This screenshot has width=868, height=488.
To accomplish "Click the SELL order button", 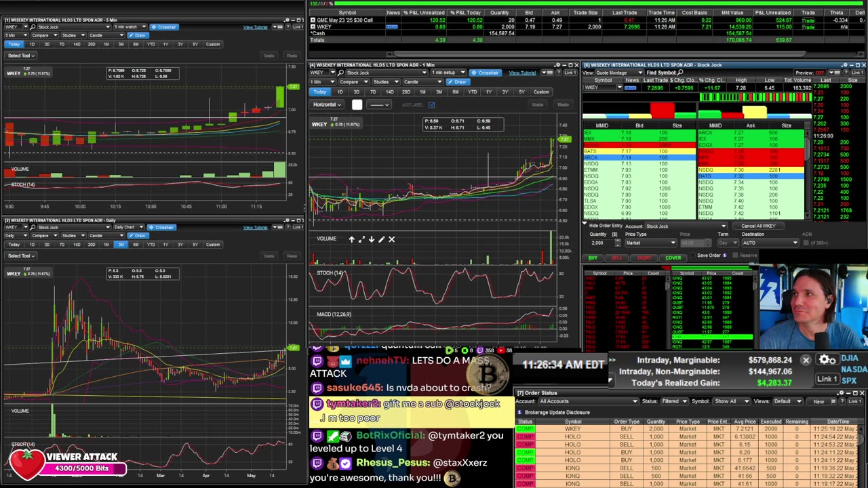I will point(616,258).
